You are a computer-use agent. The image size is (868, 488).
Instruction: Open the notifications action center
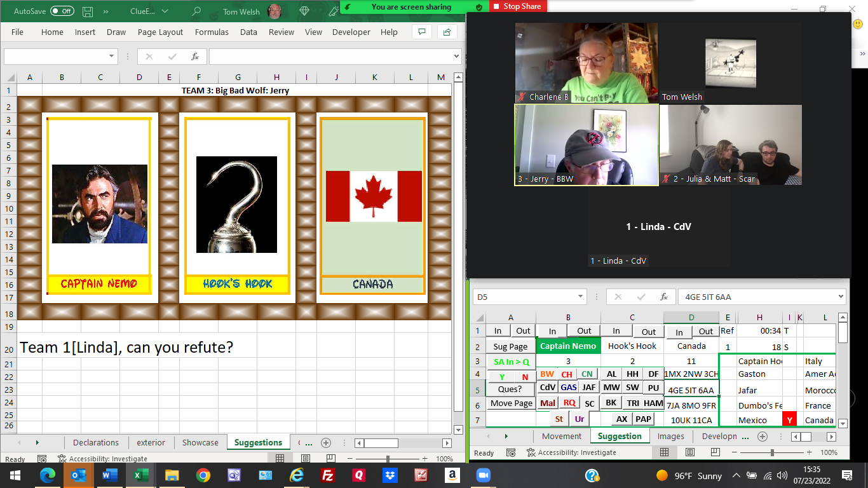[847, 475]
